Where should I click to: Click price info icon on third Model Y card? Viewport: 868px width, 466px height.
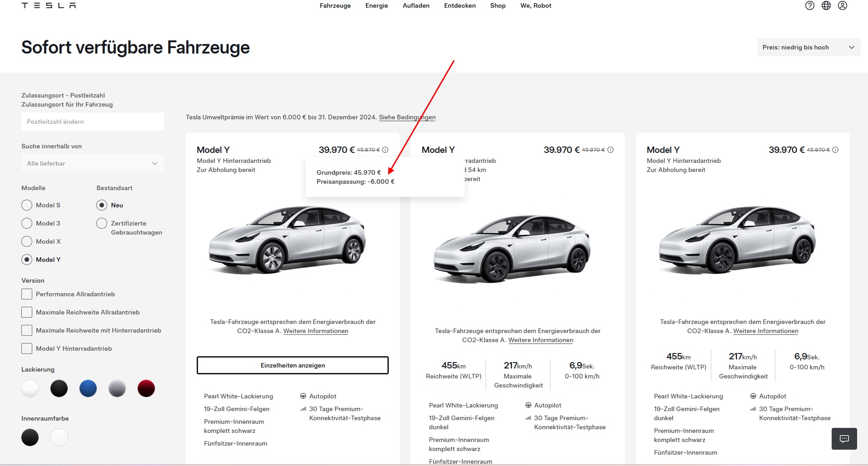point(835,150)
